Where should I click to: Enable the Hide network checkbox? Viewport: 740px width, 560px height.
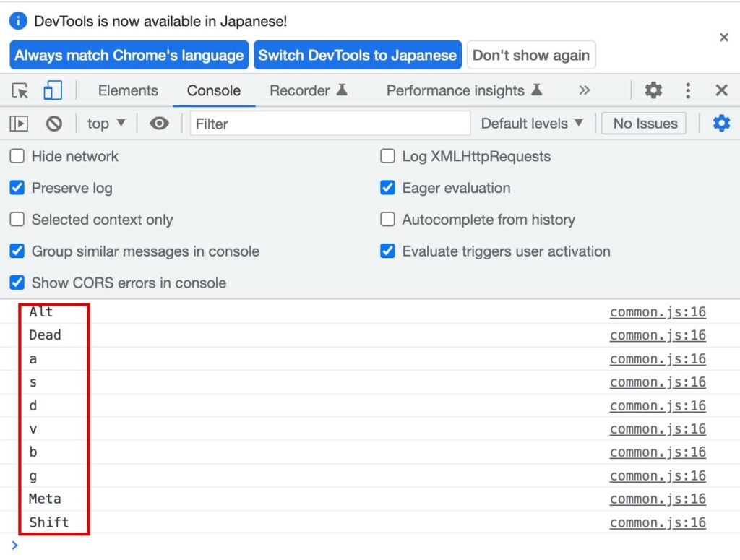coord(17,156)
